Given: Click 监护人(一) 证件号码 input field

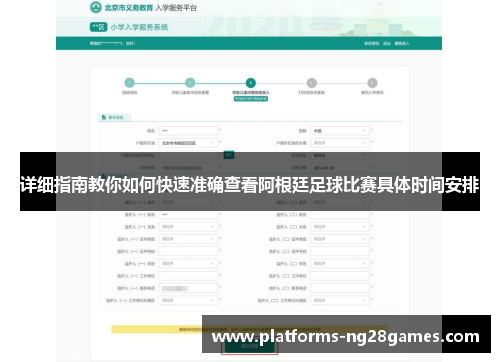Looking at the screenshot, I should click(x=188, y=251).
